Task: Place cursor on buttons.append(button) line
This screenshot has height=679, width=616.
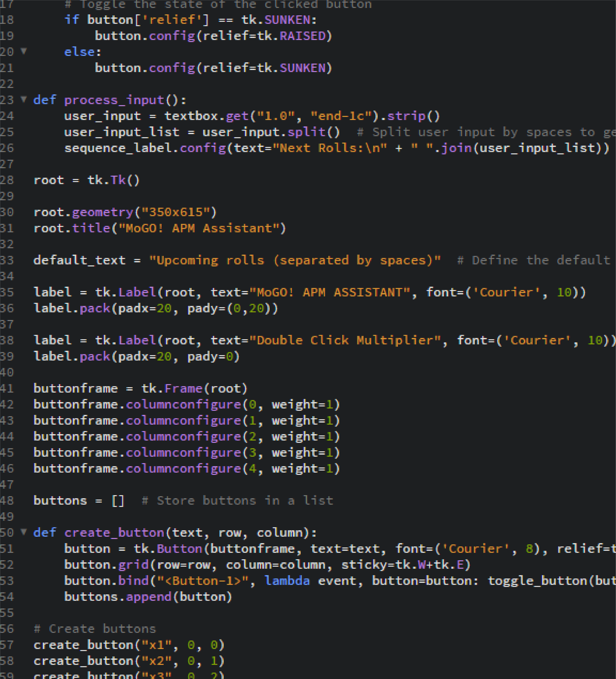Action: tap(148, 597)
